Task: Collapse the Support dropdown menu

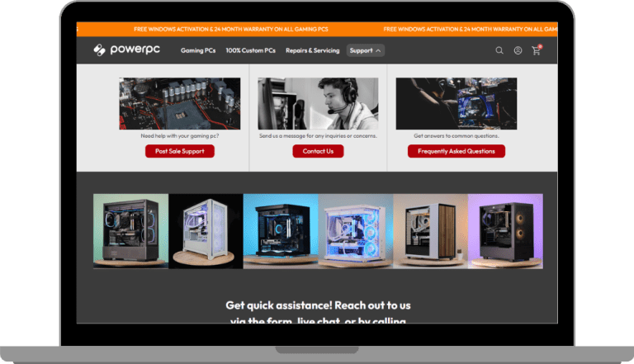Action: coord(365,50)
